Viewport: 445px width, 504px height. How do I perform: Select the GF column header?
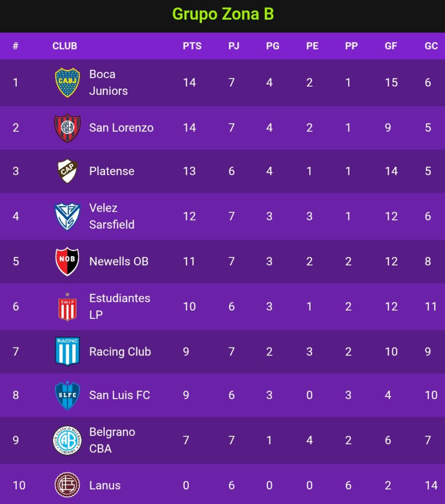(391, 46)
